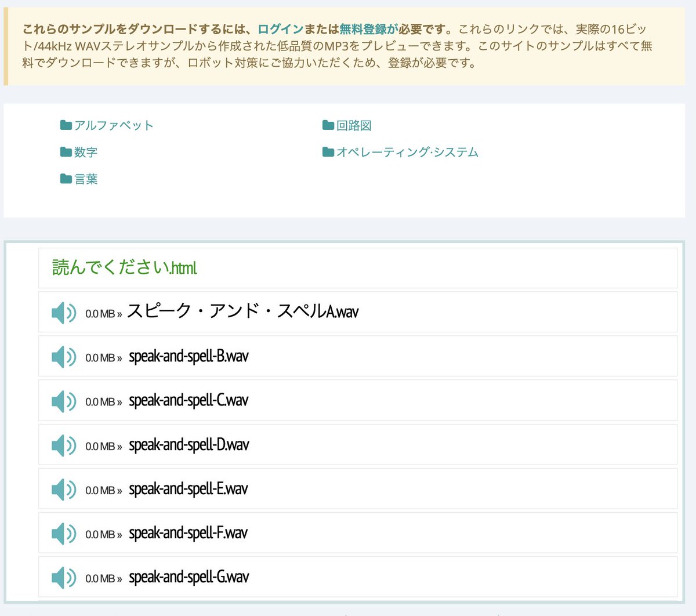
Task: Click 0.0 MB size of speak-and-spell-E.wav
Action: 100,491
